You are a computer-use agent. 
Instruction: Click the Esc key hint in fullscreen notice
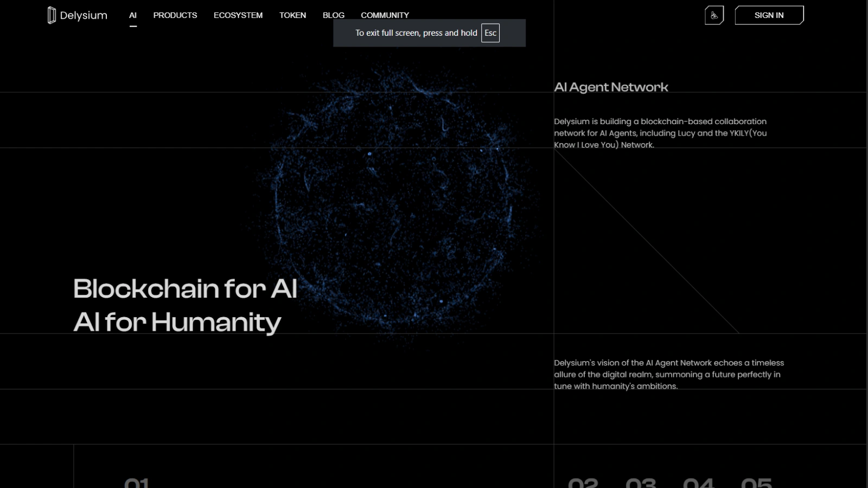click(x=490, y=33)
